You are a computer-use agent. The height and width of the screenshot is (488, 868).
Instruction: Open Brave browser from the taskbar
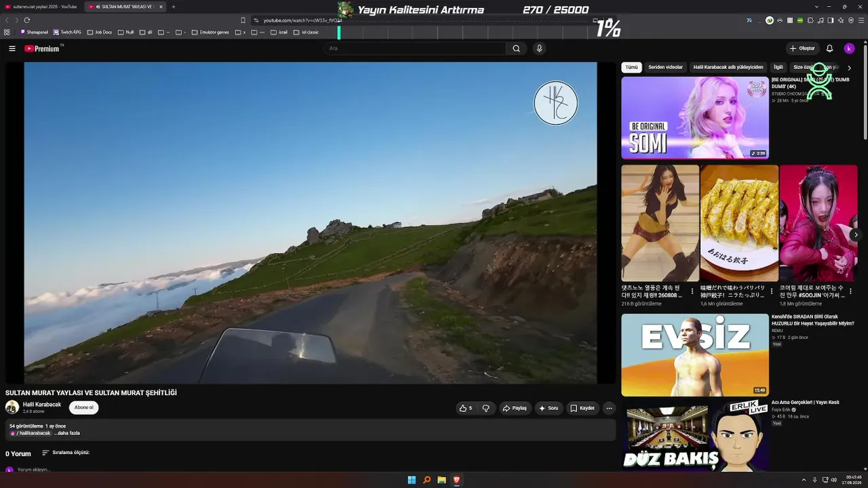pos(456,480)
